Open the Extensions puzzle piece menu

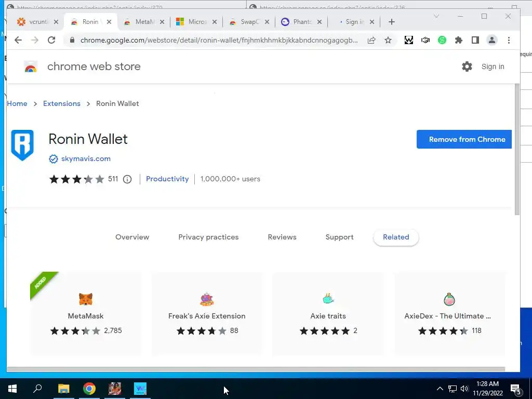coord(458,40)
